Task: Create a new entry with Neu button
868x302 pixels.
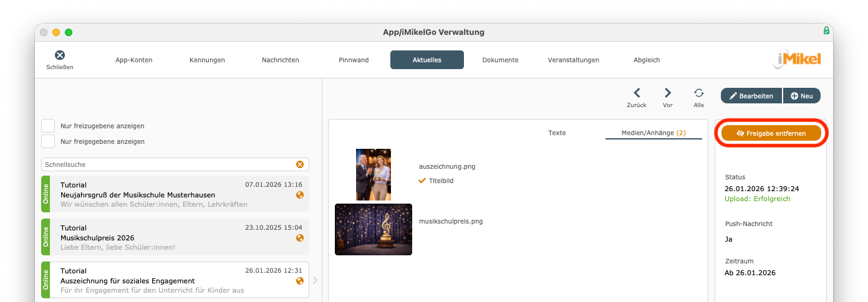Action: tap(802, 96)
